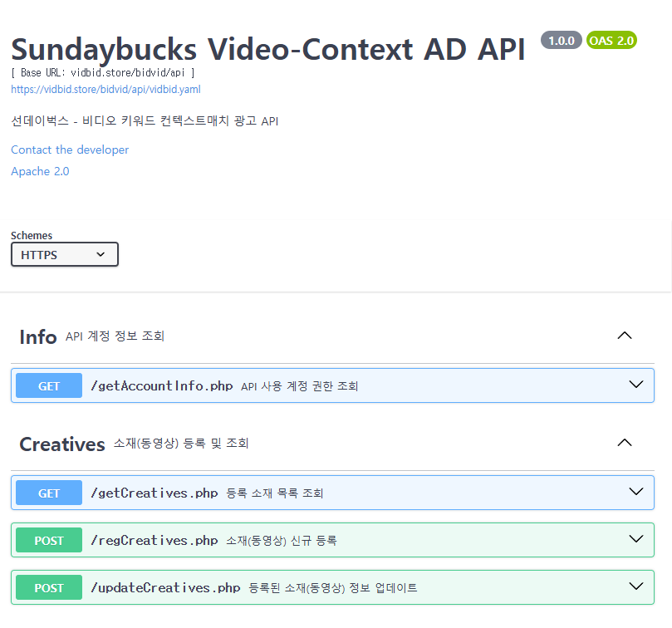
Task: Click the '등록된 소재(동영상) 정보 업데이트' description
Action: (332, 587)
